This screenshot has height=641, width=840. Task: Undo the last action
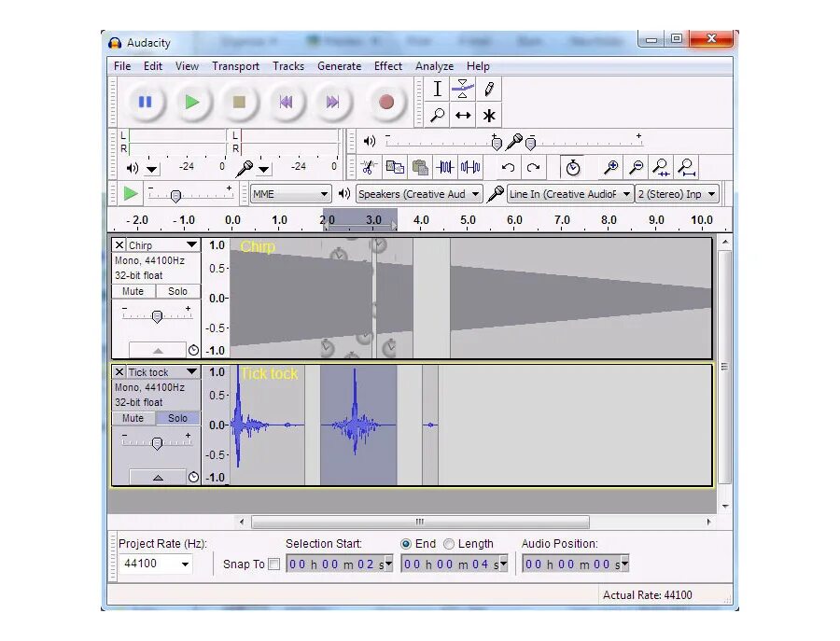tap(508, 168)
